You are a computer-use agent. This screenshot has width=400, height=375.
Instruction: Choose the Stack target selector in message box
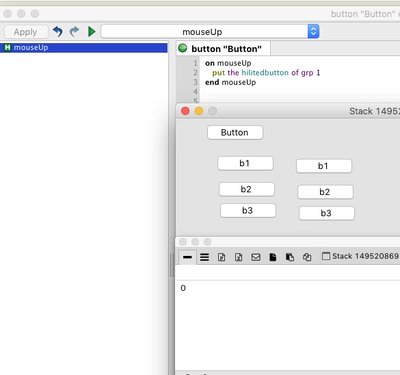(361, 256)
